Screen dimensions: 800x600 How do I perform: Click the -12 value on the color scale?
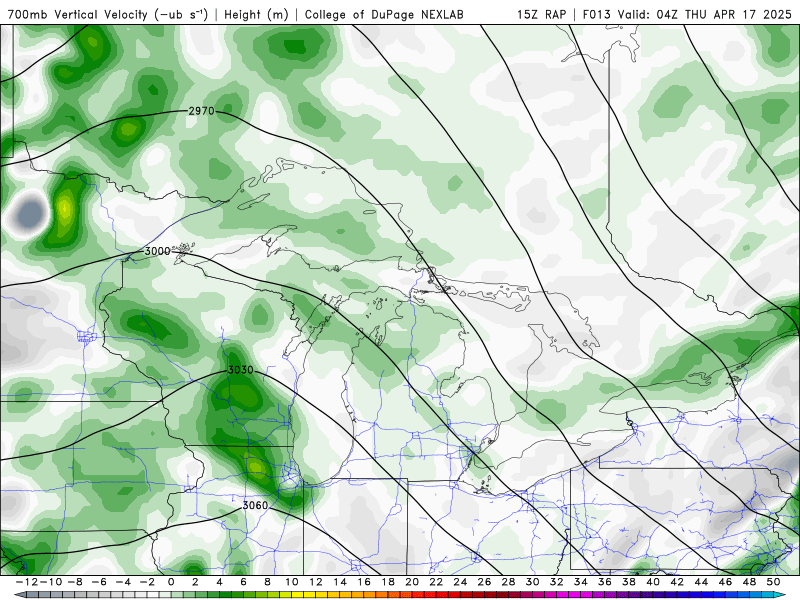tap(27, 582)
